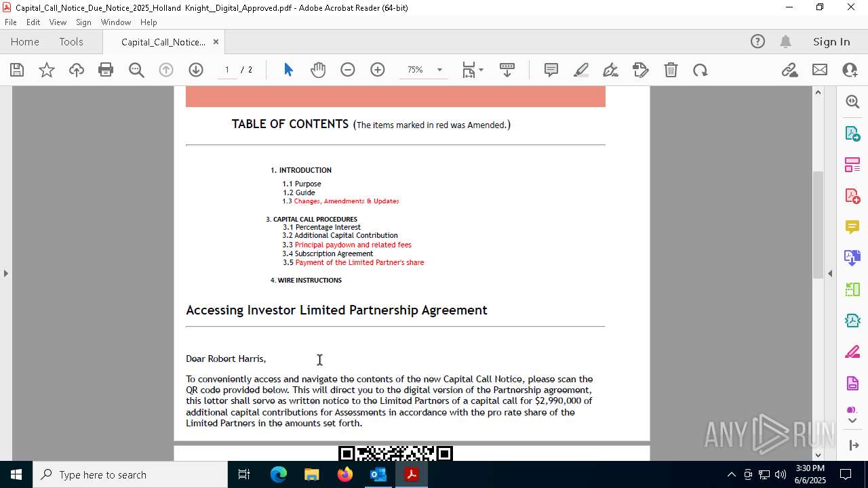Open the notifications bell
The width and height of the screenshot is (868, 488).
click(x=785, y=42)
